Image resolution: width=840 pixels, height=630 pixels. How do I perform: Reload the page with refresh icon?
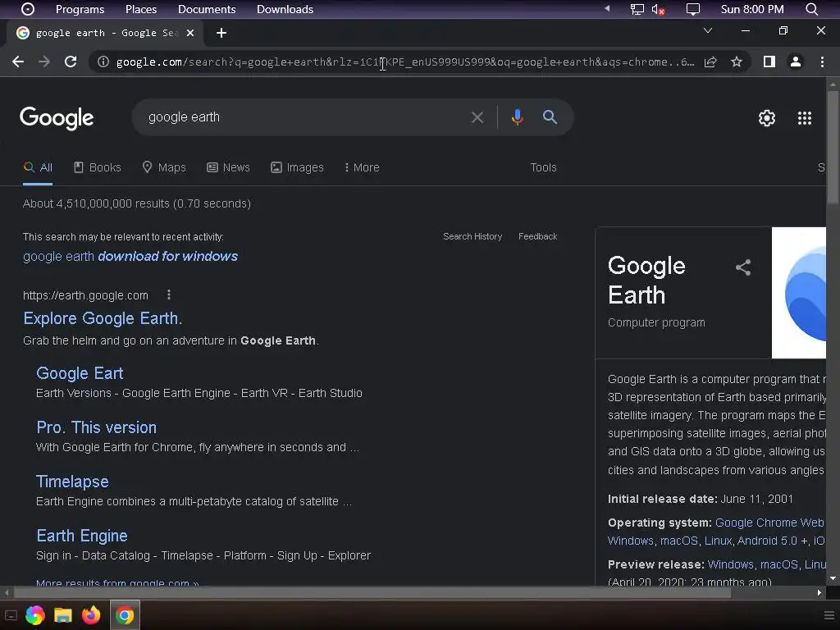point(71,62)
